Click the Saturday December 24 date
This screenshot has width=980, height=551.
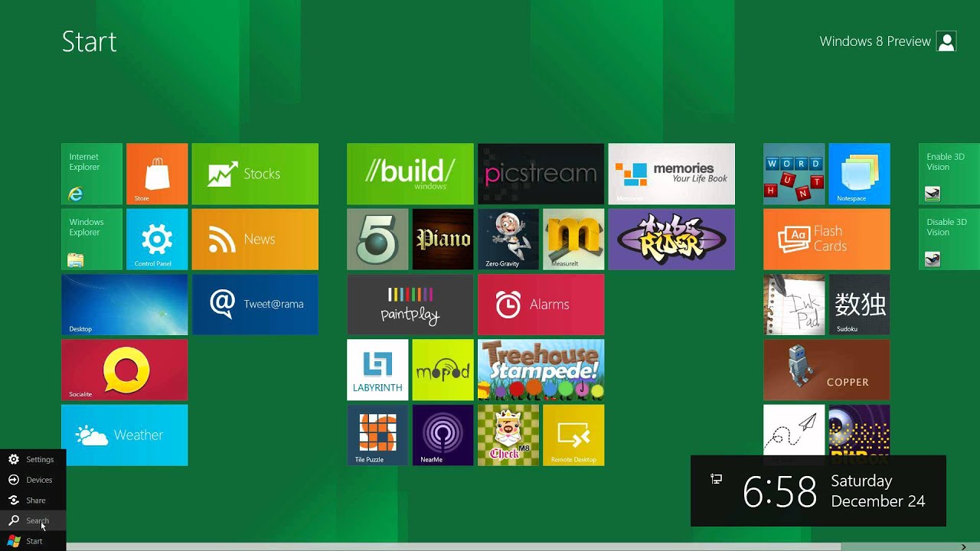coord(878,491)
